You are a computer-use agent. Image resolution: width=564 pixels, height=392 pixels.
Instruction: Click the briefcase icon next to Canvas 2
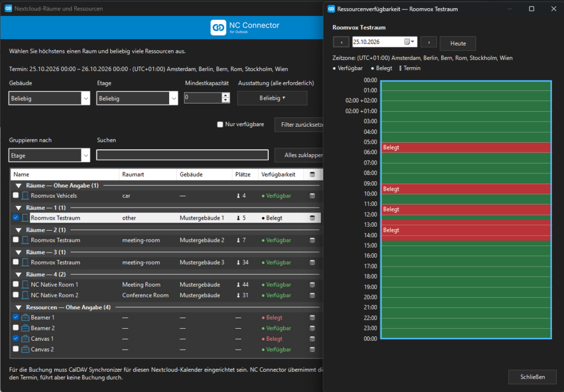(25, 350)
